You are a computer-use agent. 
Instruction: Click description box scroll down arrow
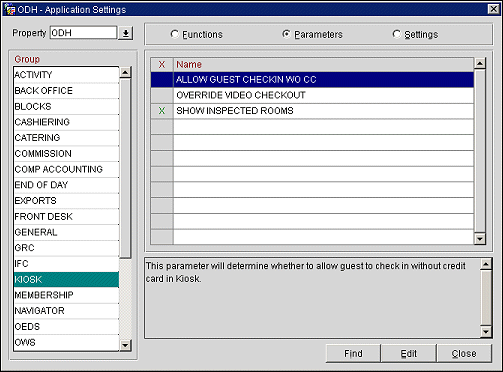486,332
